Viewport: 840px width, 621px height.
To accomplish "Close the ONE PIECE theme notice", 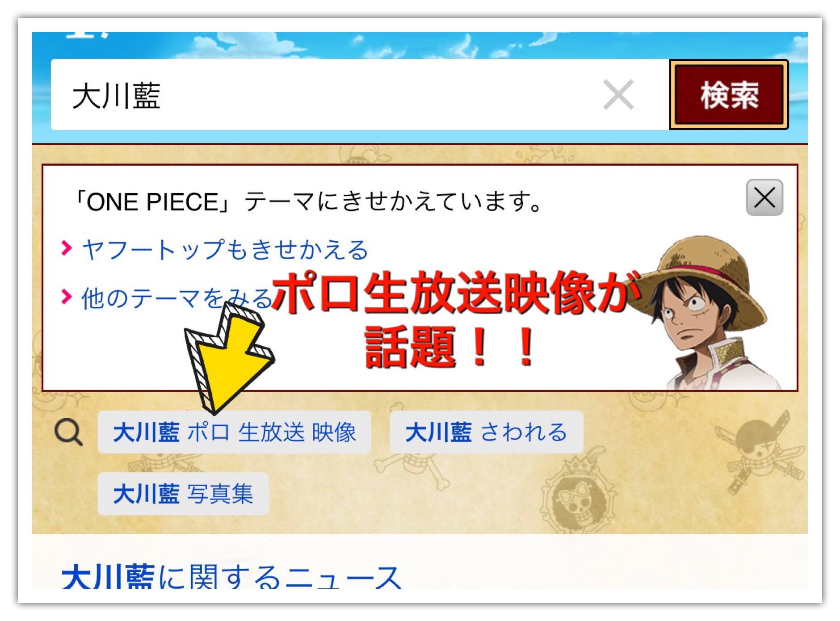I will (x=764, y=197).
